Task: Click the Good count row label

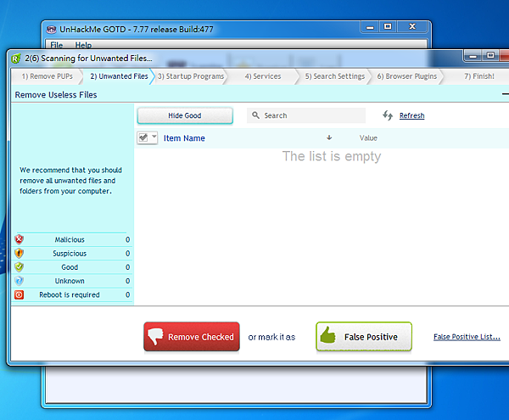Action: tap(70, 267)
